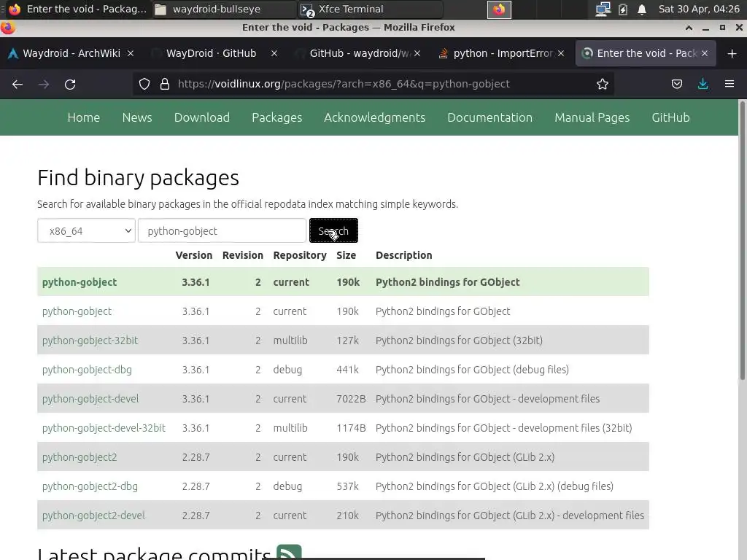The width and height of the screenshot is (747, 560).
Task: Reload the current page
Action: coord(70,85)
